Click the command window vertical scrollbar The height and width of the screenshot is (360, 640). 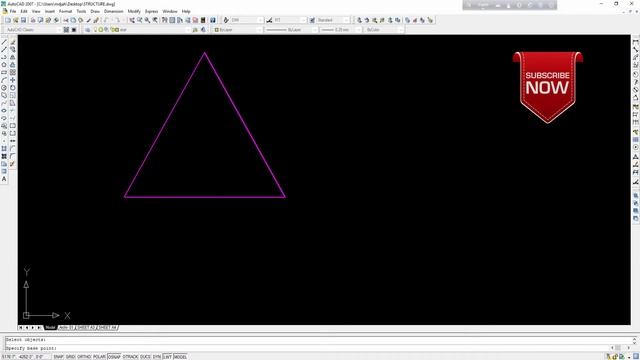(634, 340)
